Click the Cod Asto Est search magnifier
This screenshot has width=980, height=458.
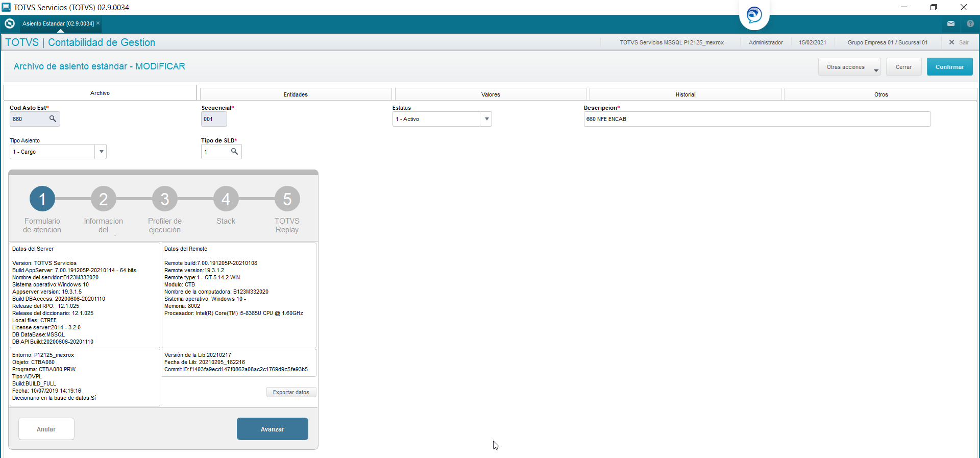53,119
